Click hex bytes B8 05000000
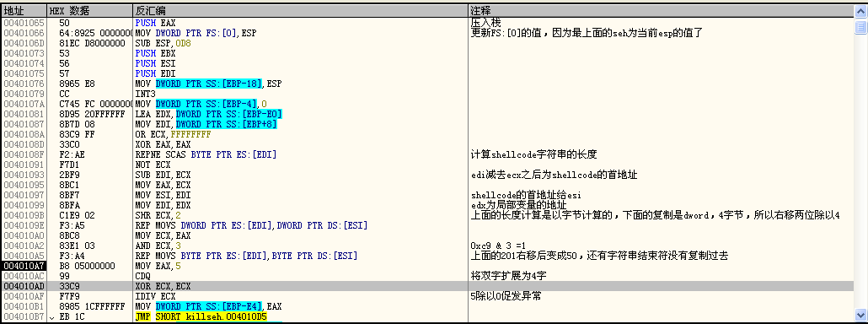This screenshot has height=324, width=868. click(x=86, y=265)
